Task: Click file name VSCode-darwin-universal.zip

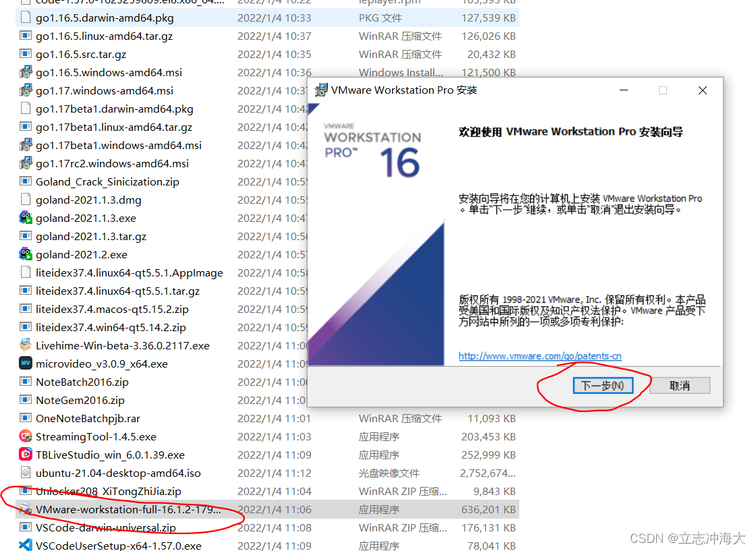Action: click(x=106, y=528)
